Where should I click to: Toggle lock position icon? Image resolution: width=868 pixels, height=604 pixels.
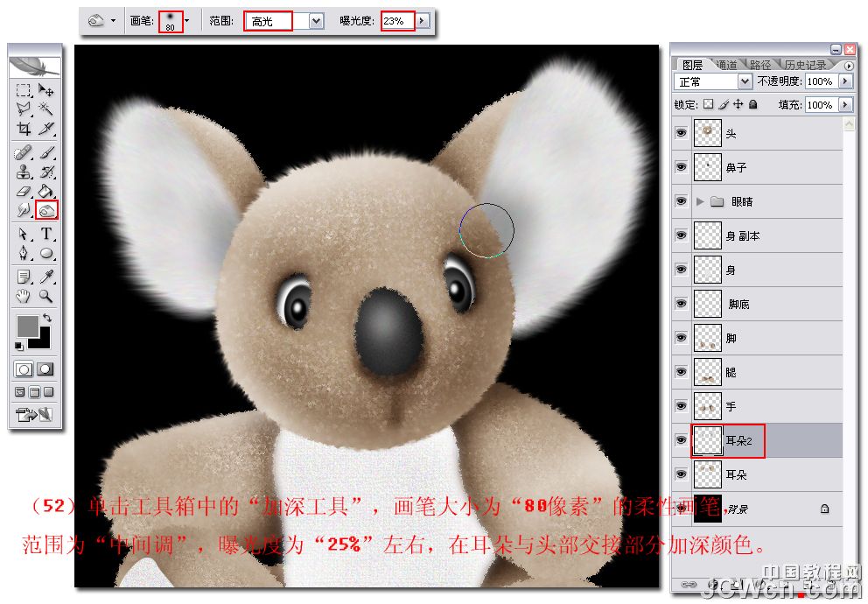tap(738, 104)
